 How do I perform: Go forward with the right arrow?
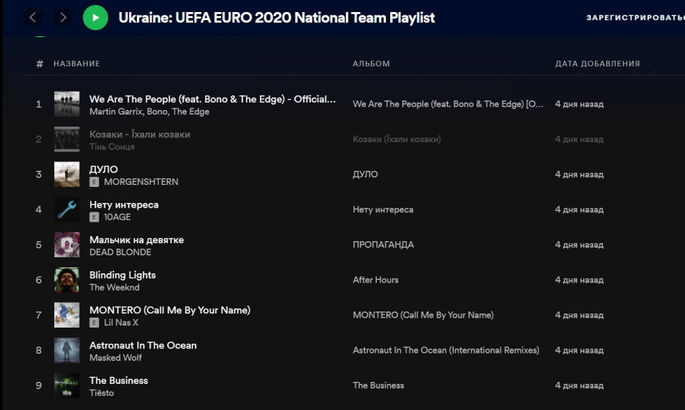63,17
